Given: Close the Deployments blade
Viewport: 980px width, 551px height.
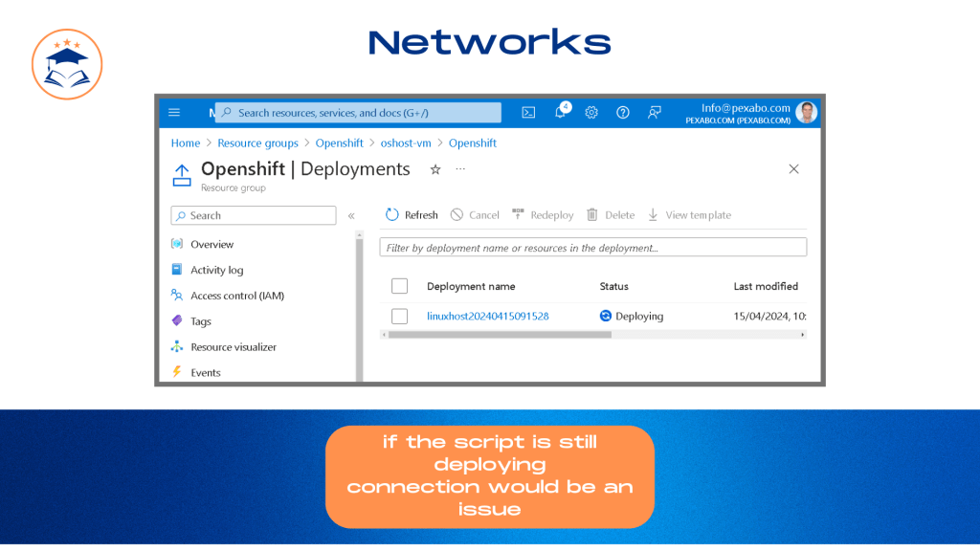Looking at the screenshot, I should (793, 169).
